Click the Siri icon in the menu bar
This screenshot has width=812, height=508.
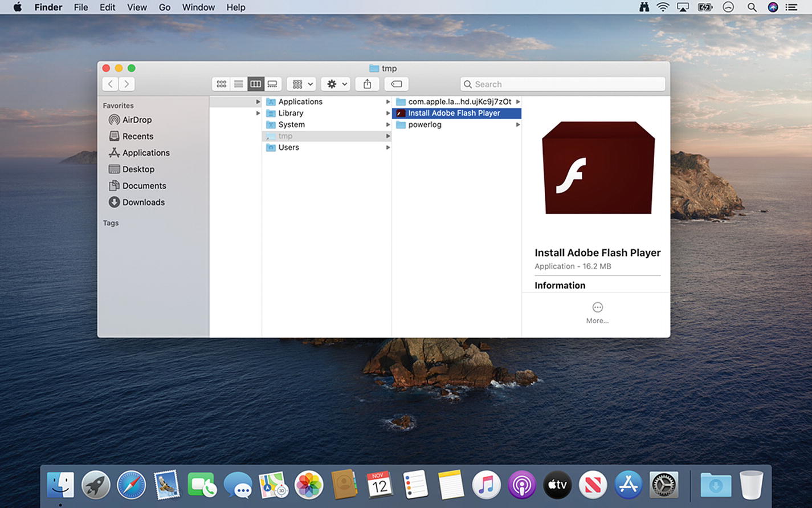click(773, 7)
